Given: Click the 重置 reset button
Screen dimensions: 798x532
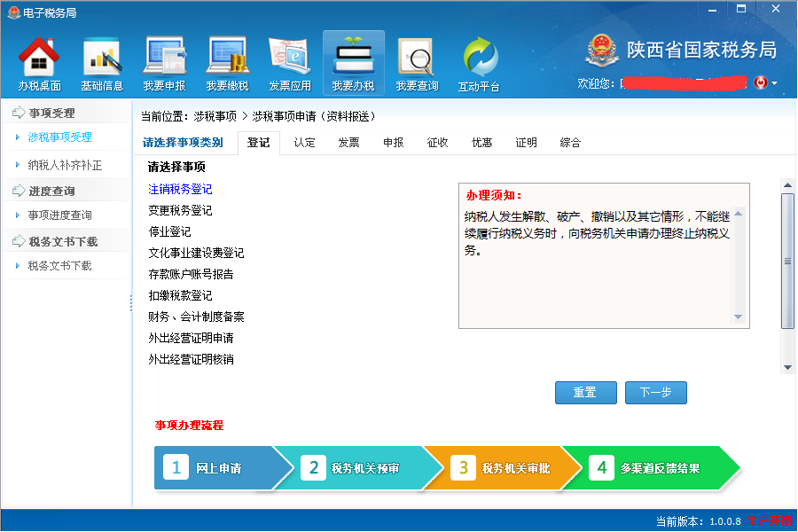Looking at the screenshot, I should click(585, 392).
